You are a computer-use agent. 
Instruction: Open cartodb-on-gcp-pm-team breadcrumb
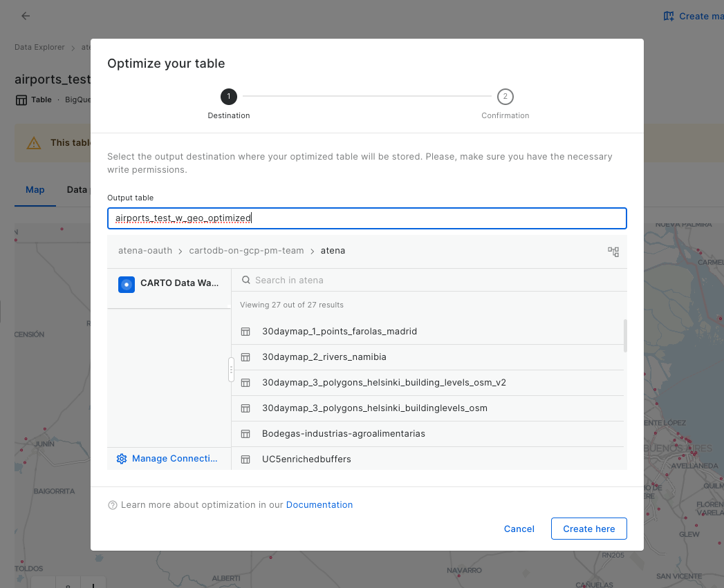pyautogui.click(x=246, y=251)
